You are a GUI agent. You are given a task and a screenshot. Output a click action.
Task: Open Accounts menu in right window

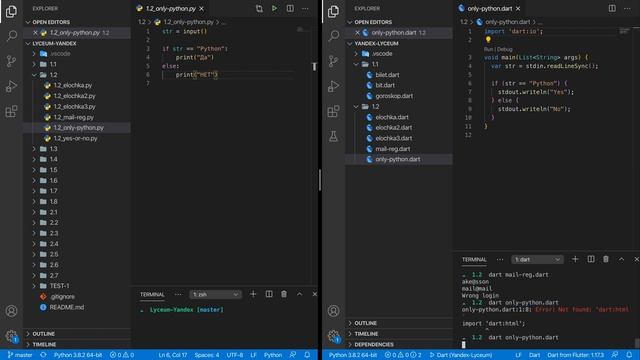tap(333, 311)
